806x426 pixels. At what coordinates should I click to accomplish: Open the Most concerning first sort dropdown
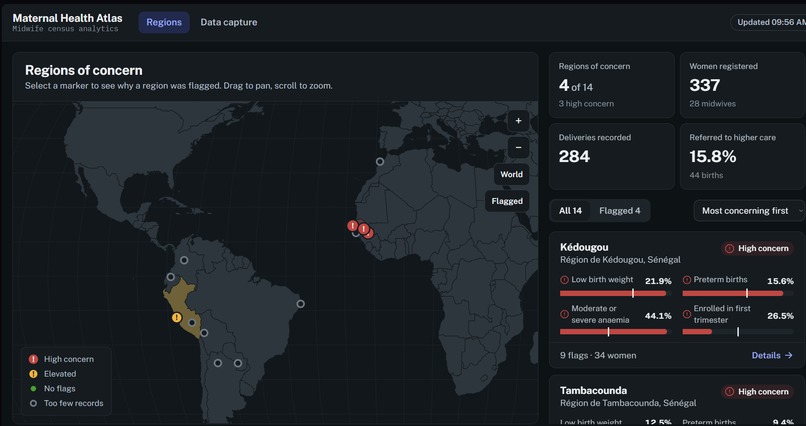pyautogui.click(x=749, y=211)
